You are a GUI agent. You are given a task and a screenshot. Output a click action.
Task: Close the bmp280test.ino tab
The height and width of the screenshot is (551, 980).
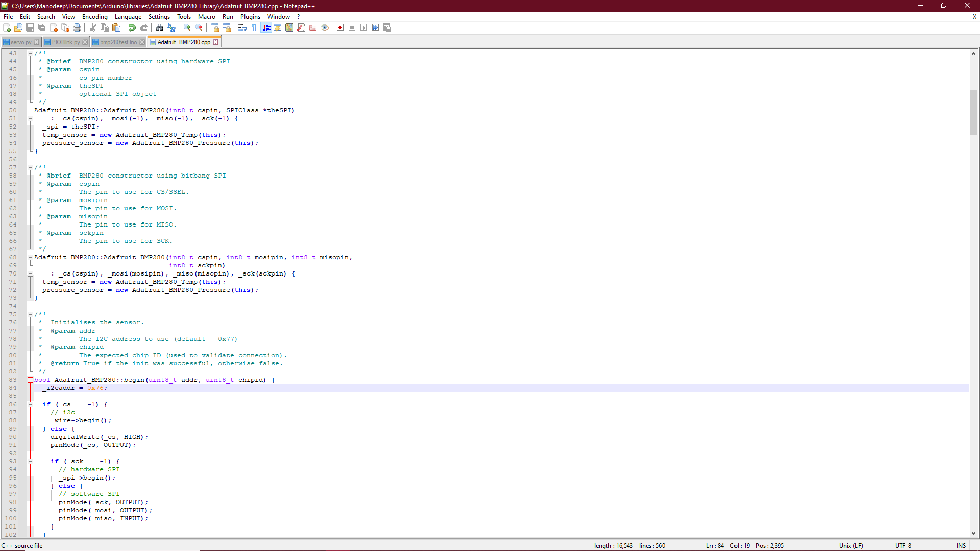click(142, 42)
